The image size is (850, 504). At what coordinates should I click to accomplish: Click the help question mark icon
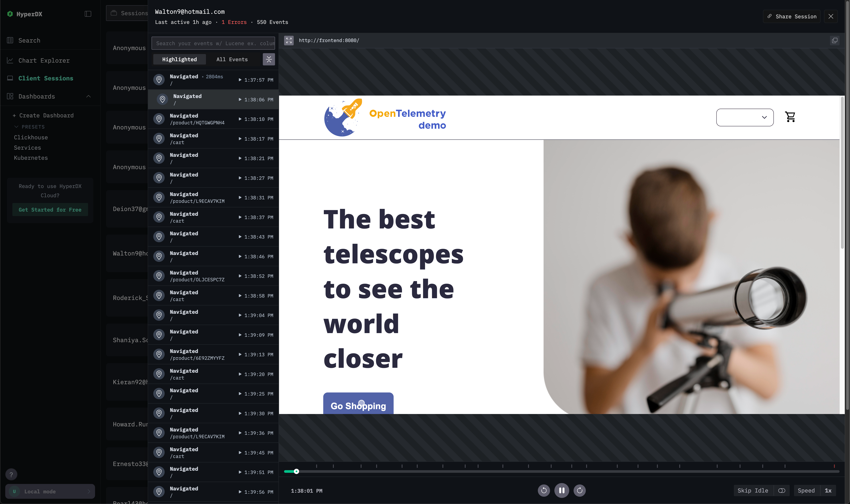11,475
